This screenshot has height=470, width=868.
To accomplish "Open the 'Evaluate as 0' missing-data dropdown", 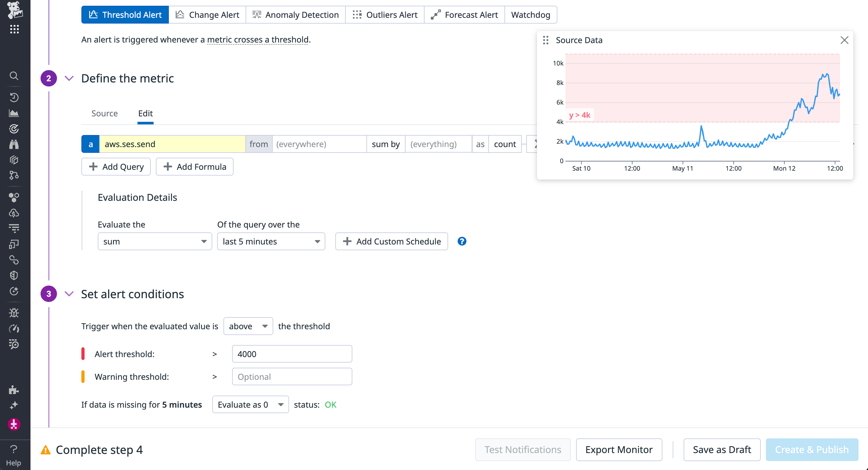I will (250, 404).
